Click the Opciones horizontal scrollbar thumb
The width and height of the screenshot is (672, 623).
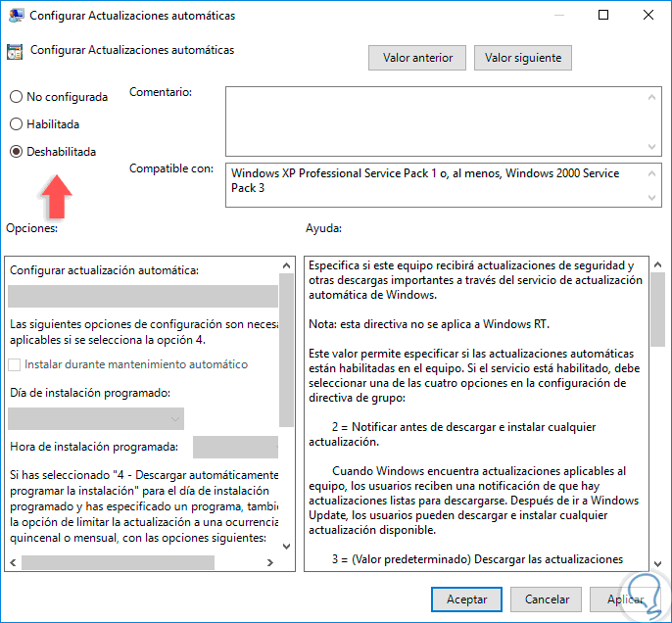click(118, 562)
